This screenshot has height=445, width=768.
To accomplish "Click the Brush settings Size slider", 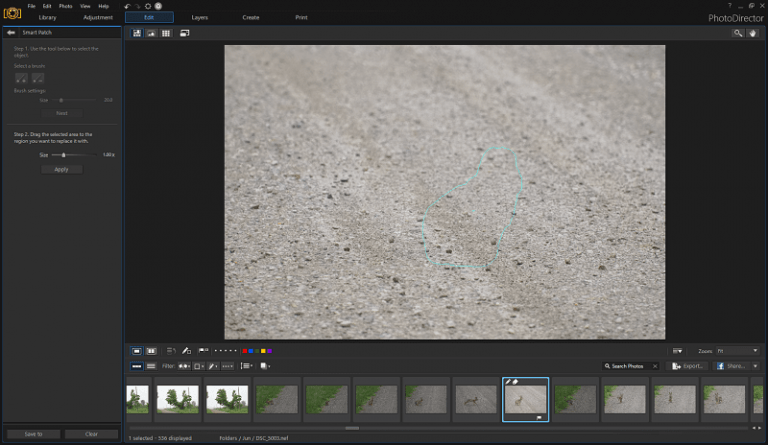I will 74,100.
